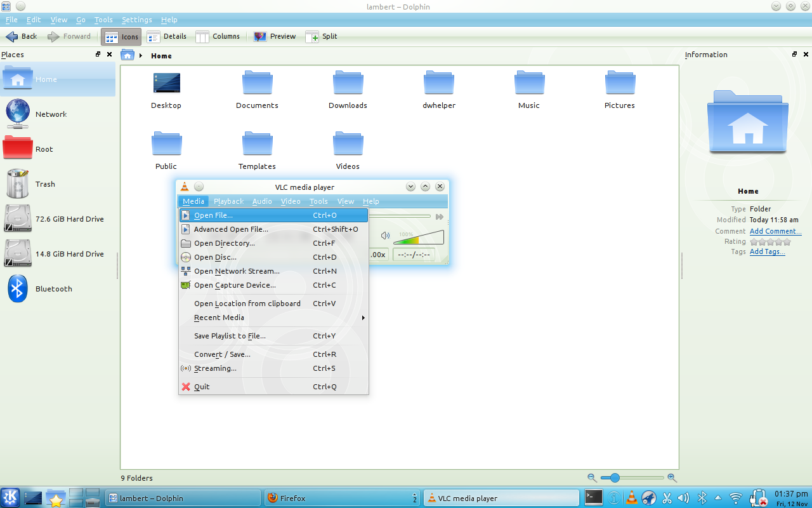Screen dimensions: 812x508
Task: Choose Open Directory... menu entry
Action: click(x=273, y=243)
